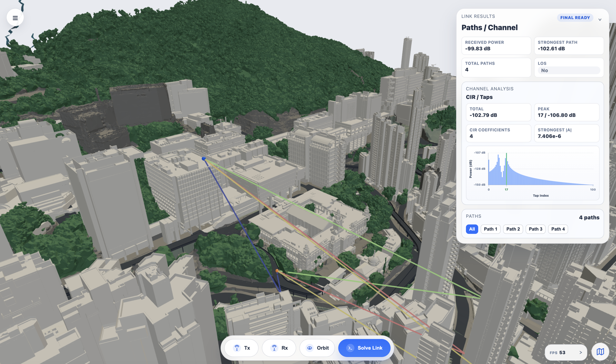Click the FPS 53 readout
This screenshot has width=616, height=364.
point(557,352)
